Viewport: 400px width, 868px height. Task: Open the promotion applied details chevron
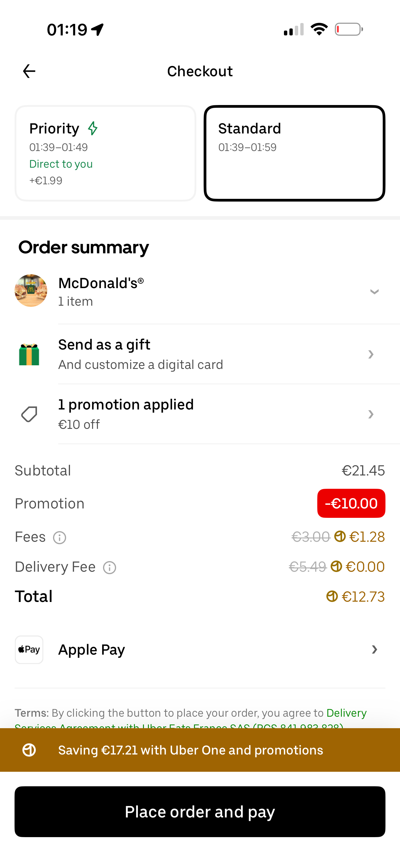[x=371, y=414]
